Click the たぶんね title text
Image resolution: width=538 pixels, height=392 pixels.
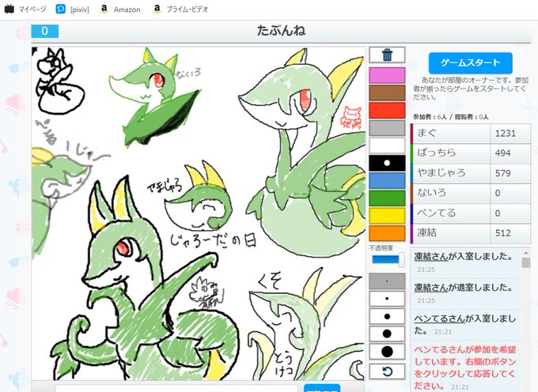click(x=281, y=31)
